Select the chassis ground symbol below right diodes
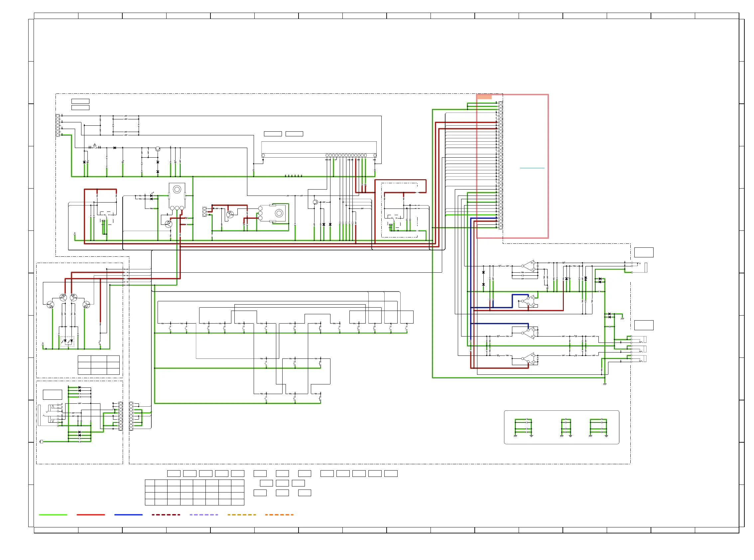The height and width of the screenshot is (560, 754). click(x=622, y=319)
